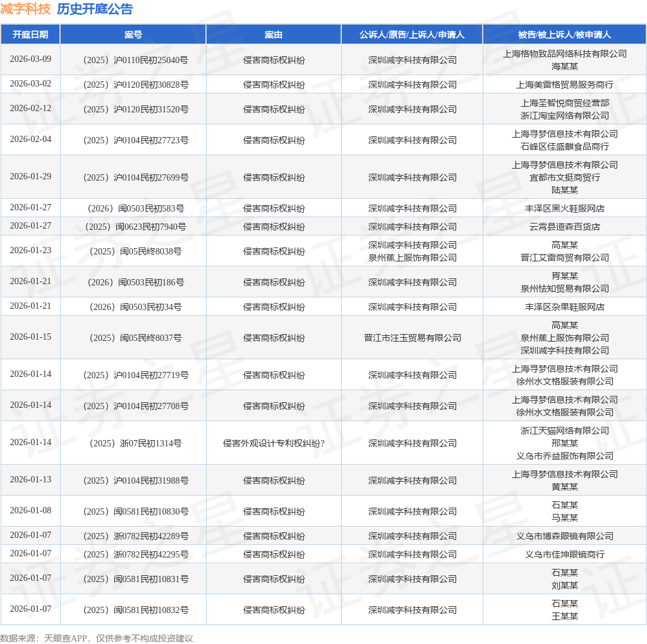Image resolution: width=647 pixels, height=644 pixels.
Task: Click defendant 义乌市博森眼镜有限公司
Action: [564, 537]
